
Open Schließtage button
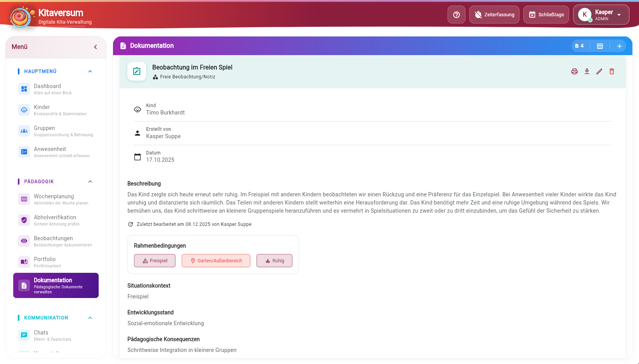(x=546, y=15)
